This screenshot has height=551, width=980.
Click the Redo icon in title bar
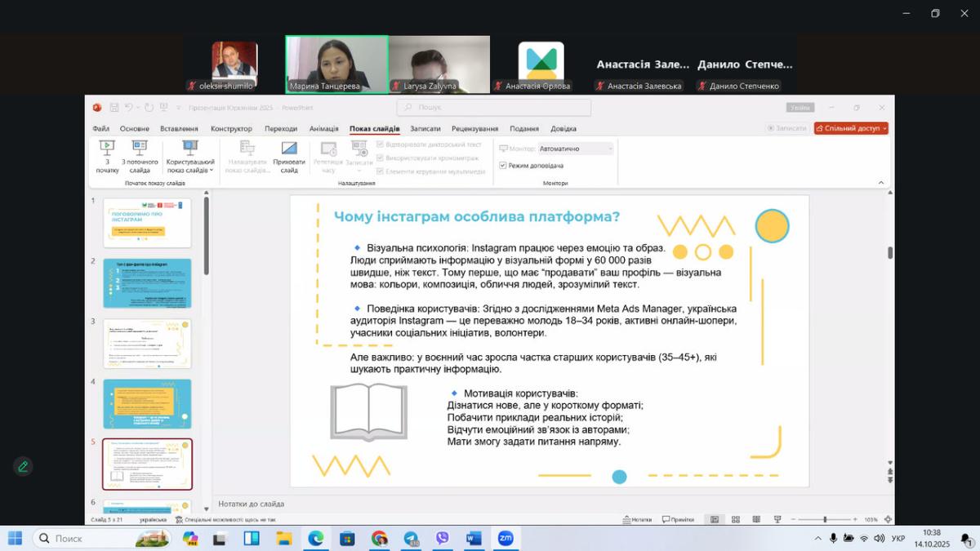click(149, 107)
